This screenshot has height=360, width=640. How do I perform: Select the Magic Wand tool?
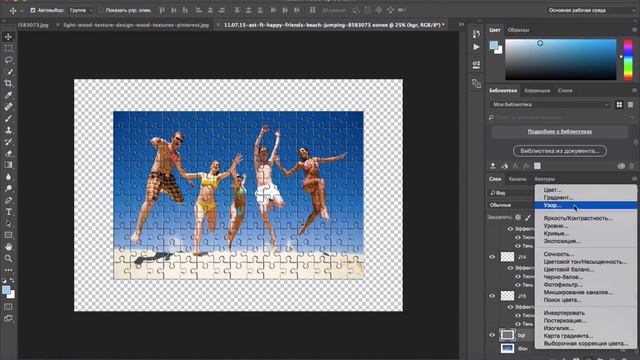[8, 72]
